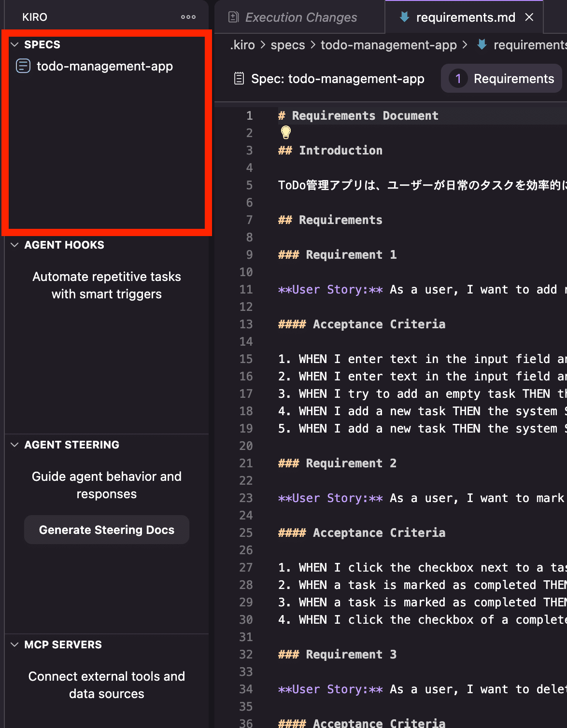Select the requirements.md editor tab
This screenshot has height=728, width=567.
(465, 17)
